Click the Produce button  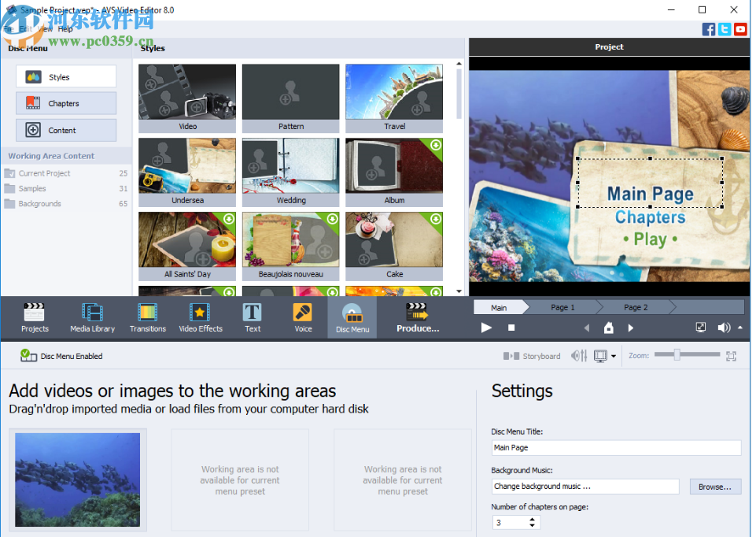418,317
